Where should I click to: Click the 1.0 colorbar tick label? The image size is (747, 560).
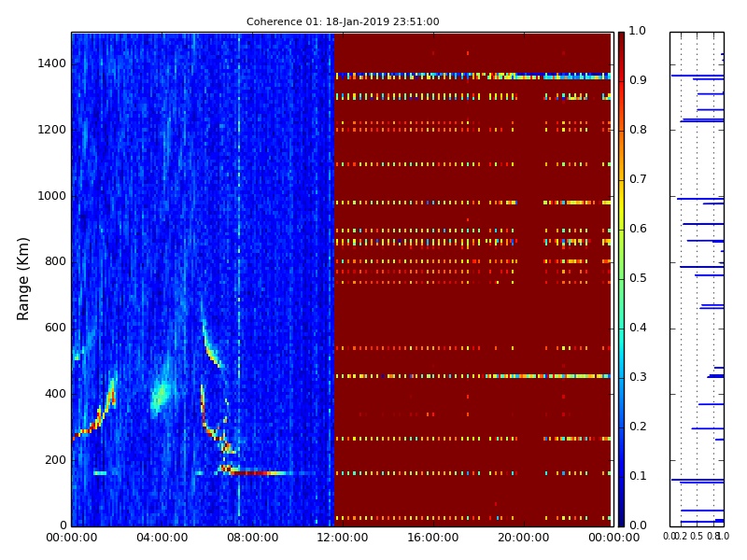click(638, 31)
